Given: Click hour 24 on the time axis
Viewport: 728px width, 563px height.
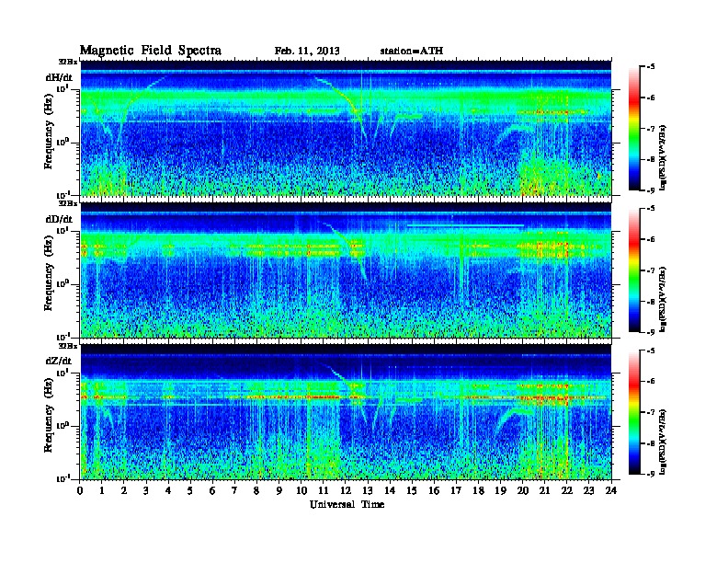Looking at the screenshot, I should click(x=611, y=490).
